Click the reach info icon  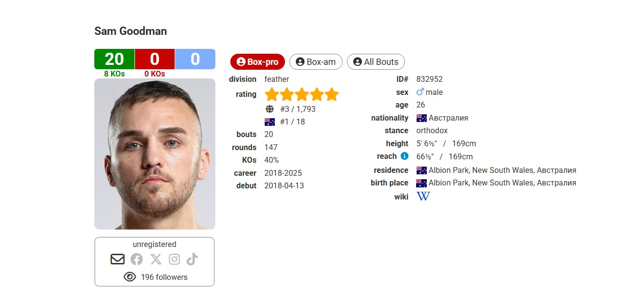coord(404,156)
